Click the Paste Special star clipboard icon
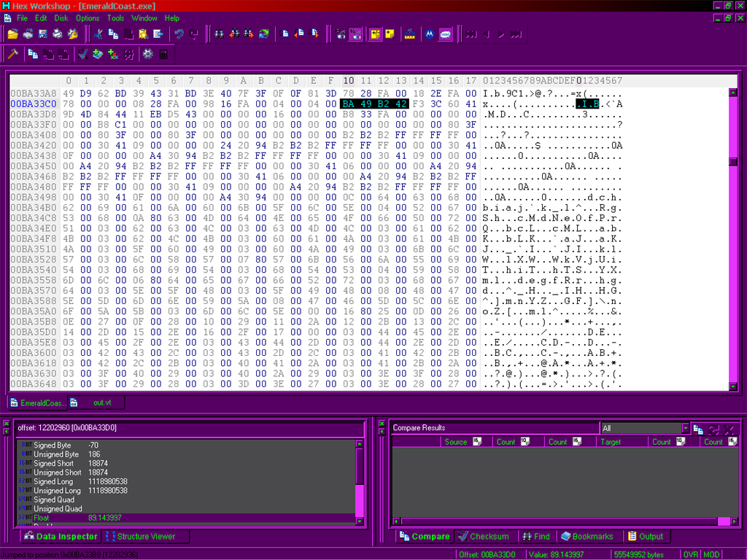 (143, 34)
